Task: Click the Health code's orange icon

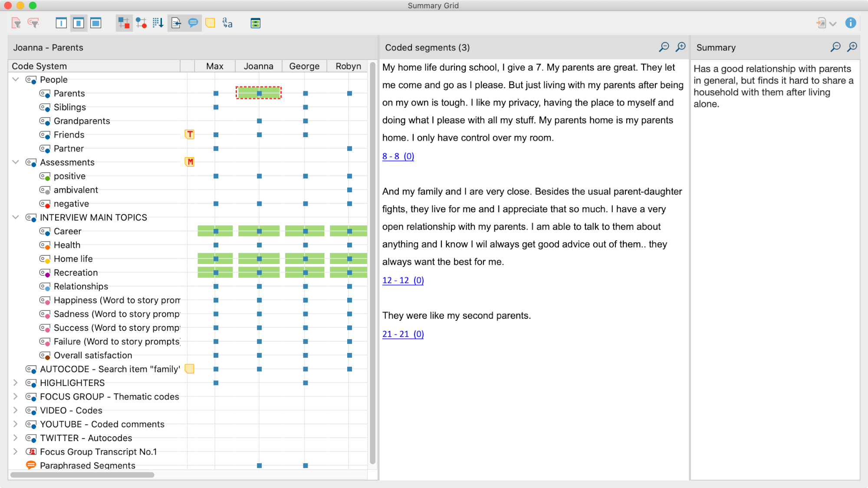Action: pos(45,245)
